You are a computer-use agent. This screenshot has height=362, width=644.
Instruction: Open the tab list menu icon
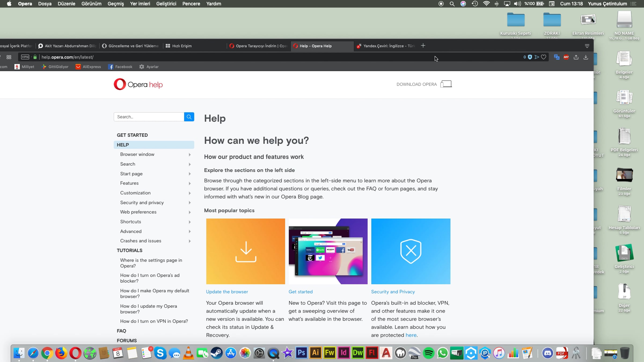[x=587, y=46]
